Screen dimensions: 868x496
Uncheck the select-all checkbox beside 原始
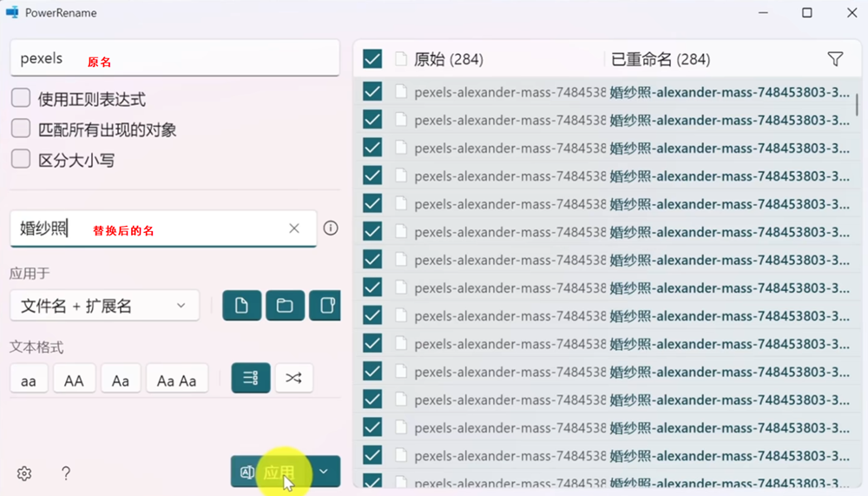(372, 59)
